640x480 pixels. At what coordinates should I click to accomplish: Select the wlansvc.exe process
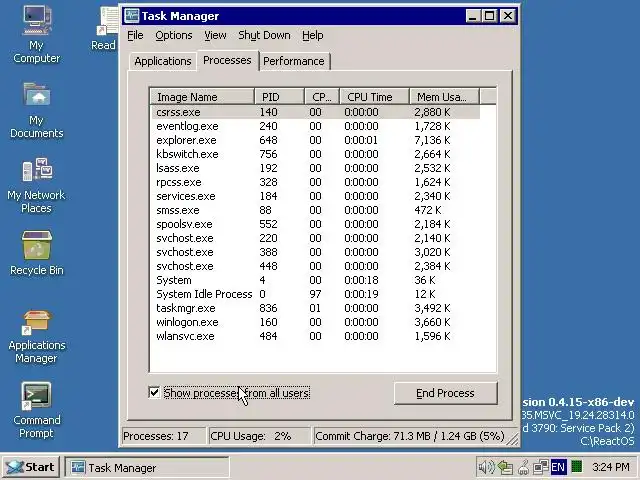click(316, 336)
